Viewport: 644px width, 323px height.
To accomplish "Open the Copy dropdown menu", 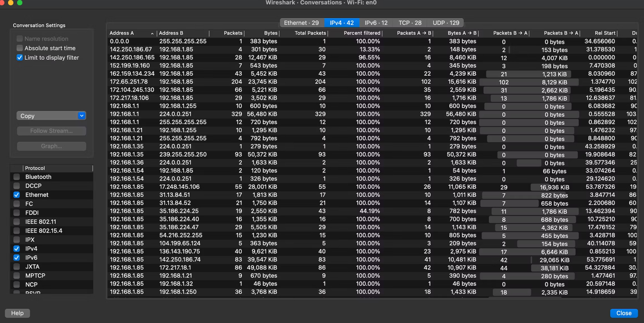I will (x=51, y=116).
